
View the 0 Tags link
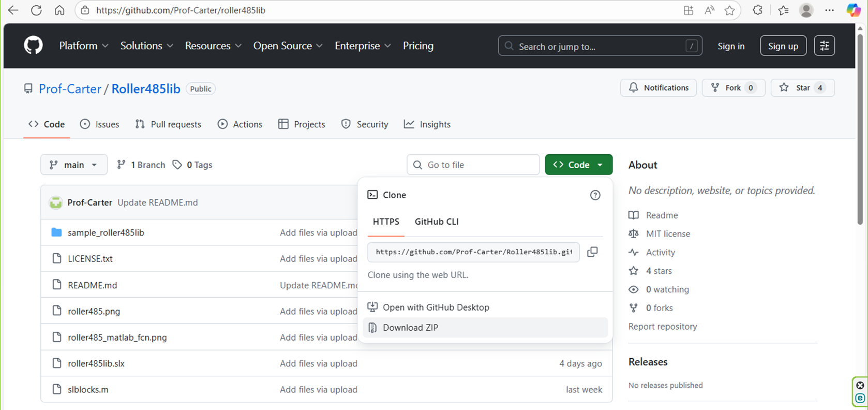[x=192, y=165]
